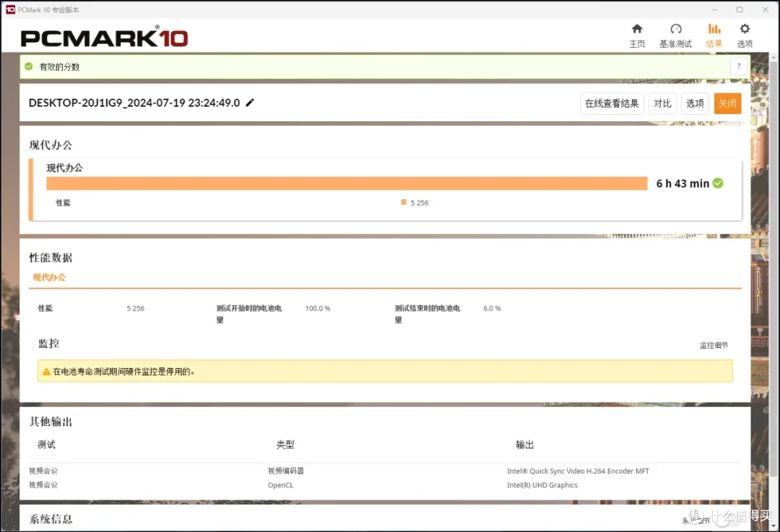Open the 监控细节 link
780x532 pixels.
click(x=714, y=345)
